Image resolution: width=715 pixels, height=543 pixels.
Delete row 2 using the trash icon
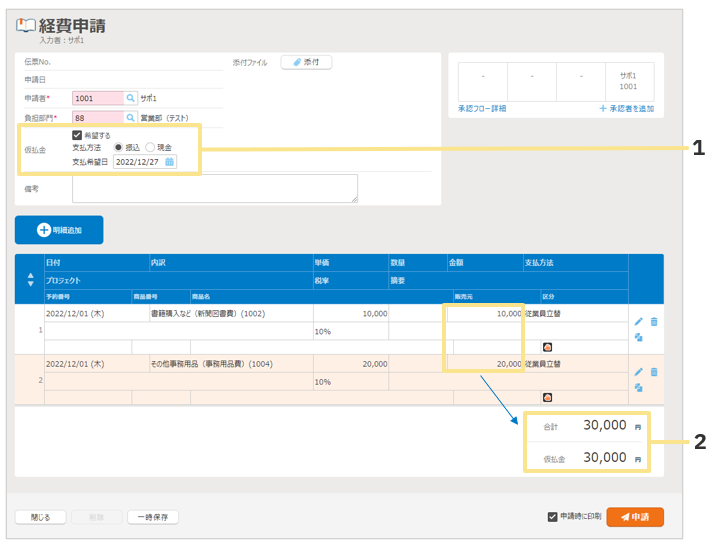click(x=654, y=372)
